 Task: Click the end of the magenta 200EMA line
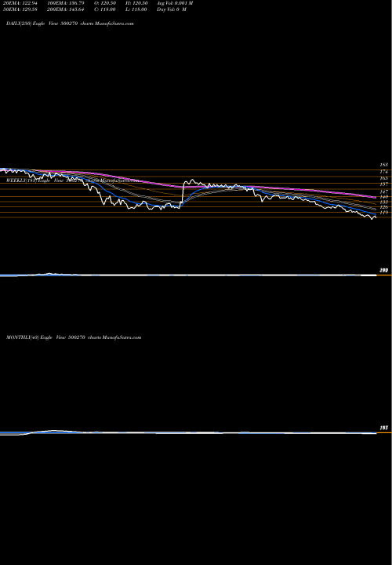pos(376,197)
